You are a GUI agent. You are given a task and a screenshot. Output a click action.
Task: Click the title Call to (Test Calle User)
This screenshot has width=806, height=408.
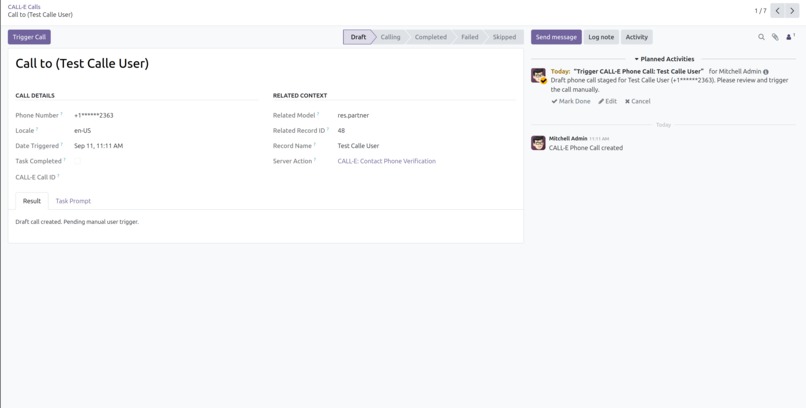82,63
